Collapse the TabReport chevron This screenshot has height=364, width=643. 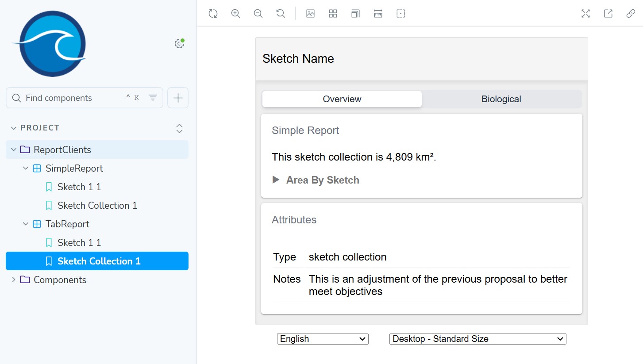tap(26, 224)
